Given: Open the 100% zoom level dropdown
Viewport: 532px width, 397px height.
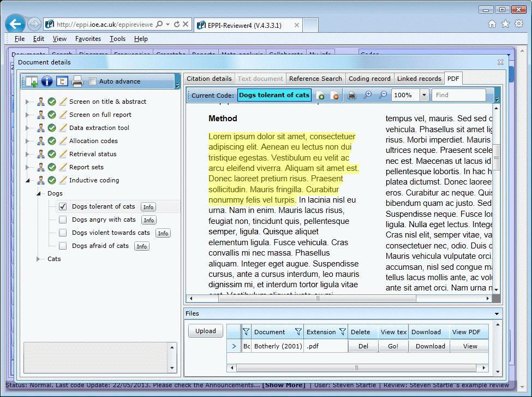Looking at the screenshot, I should point(425,95).
